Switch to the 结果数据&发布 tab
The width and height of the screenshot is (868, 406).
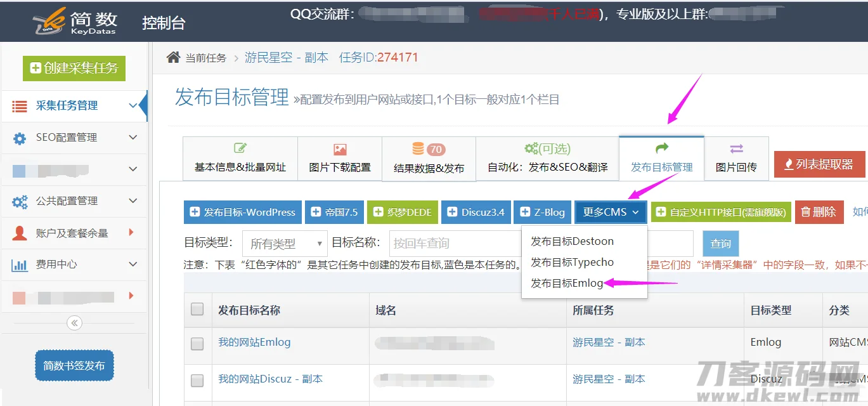click(429, 159)
